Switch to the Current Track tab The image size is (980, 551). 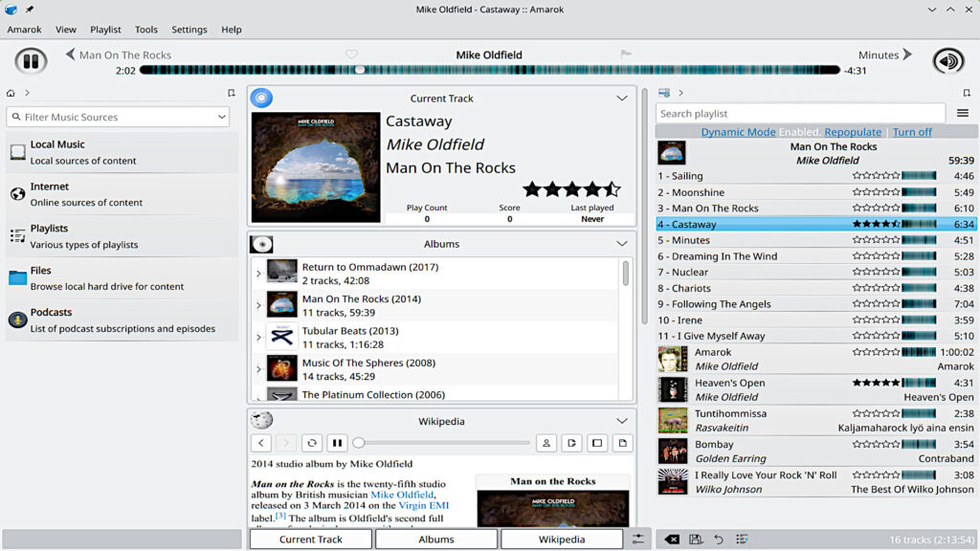[x=311, y=540]
